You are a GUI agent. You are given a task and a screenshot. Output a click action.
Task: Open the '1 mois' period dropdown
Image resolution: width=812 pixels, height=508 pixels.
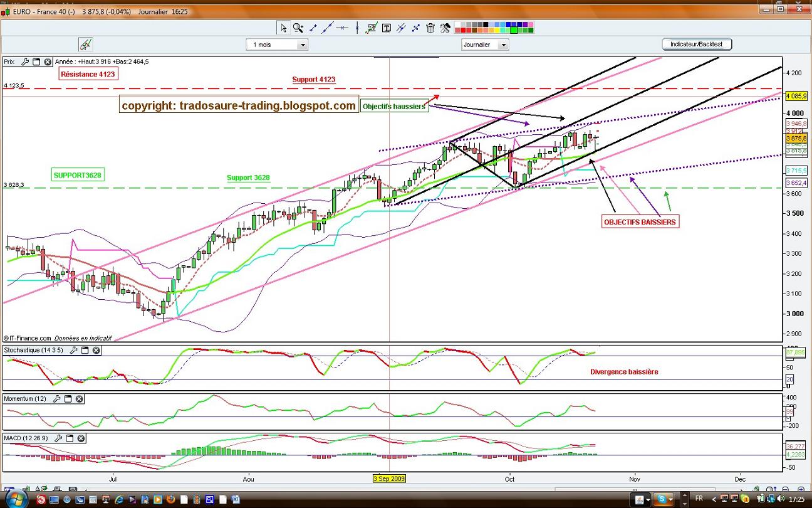(x=277, y=45)
